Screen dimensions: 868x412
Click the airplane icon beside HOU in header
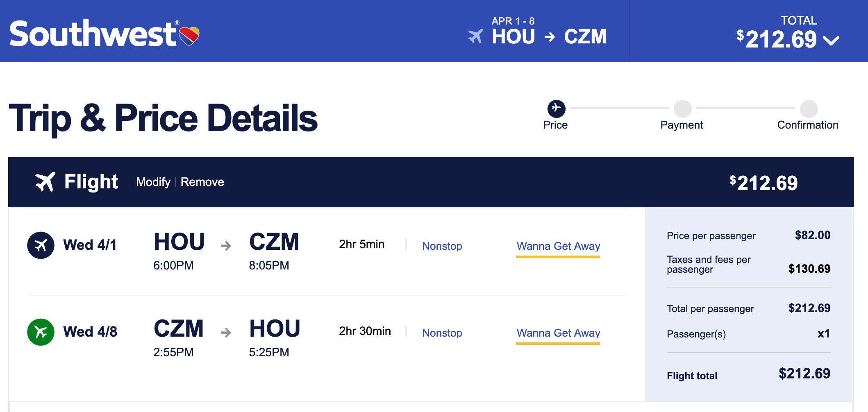click(x=475, y=36)
